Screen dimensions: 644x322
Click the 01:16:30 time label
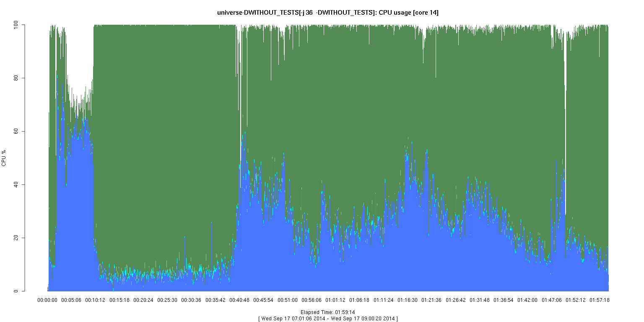408,300
